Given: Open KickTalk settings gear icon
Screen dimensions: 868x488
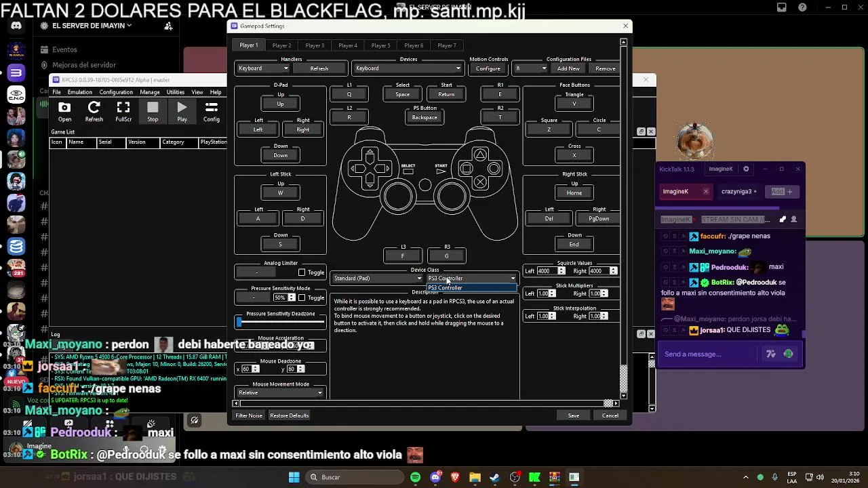Looking at the screenshot, I should pos(746,169).
